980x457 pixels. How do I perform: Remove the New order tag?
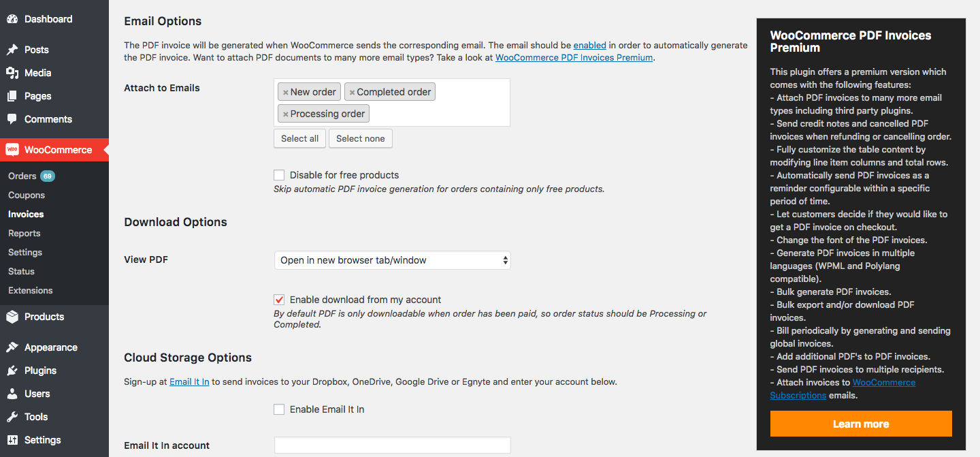pyautogui.click(x=286, y=93)
